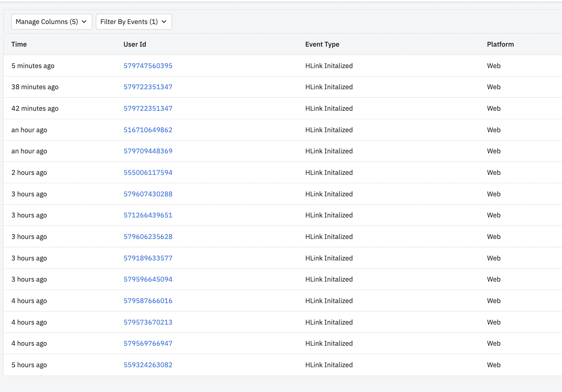This screenshot has width=562, height=392.
Task: Select 'Web' platform in the 559324263082 row
Action: click(x=494, y=365)
